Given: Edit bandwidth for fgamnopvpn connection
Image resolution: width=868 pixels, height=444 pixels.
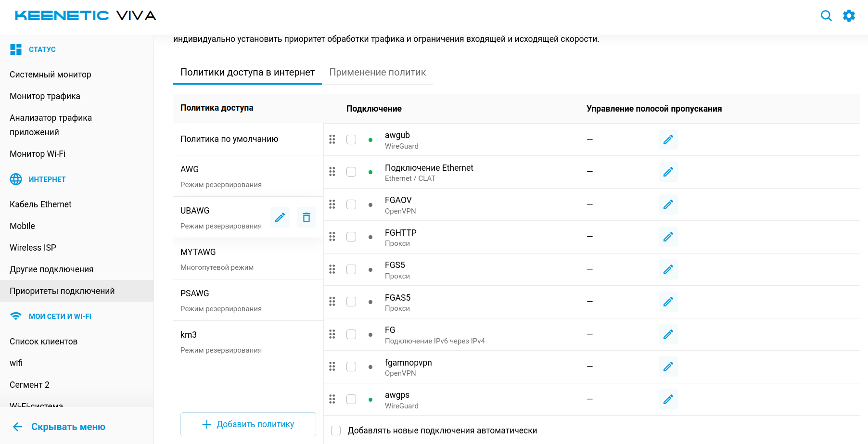Looking at the screenshot, I should click(x=668, y=367).
